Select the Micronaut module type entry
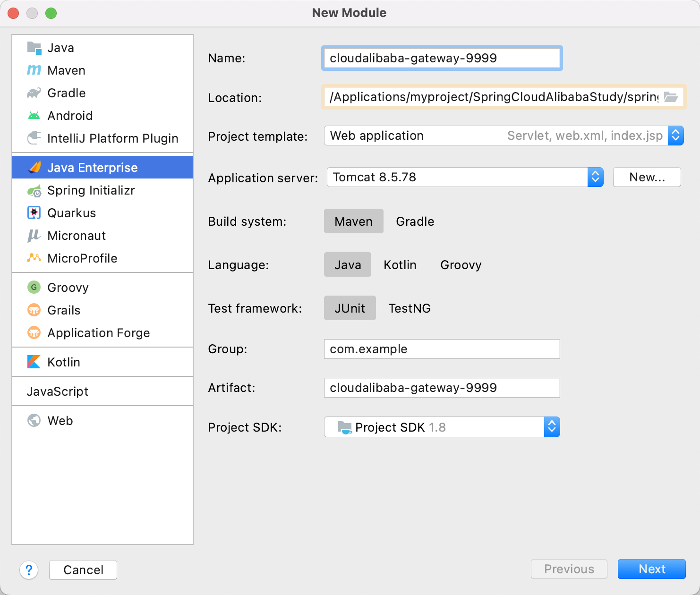The image size is (700, 595). coord(102,236)
